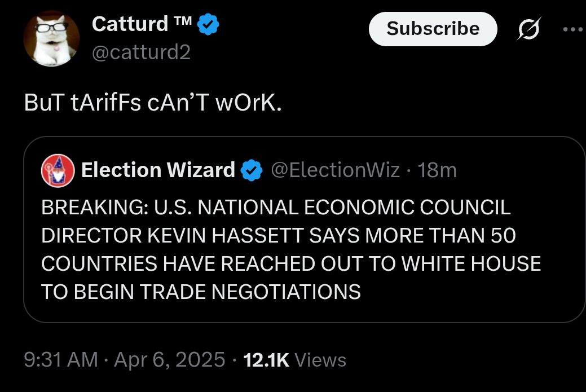Image resolution: width=586 pixels, height=392 pixels.
Task: Click Election Wizard's verified checkmark badge
Action: coord(252,170)
